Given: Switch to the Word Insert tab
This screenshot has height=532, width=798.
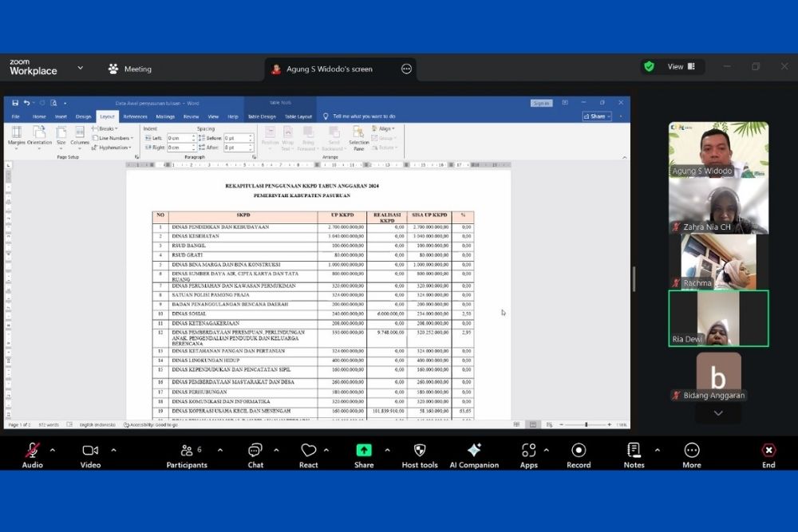Looking at the screenshot, I should click(x=61, y=116).
